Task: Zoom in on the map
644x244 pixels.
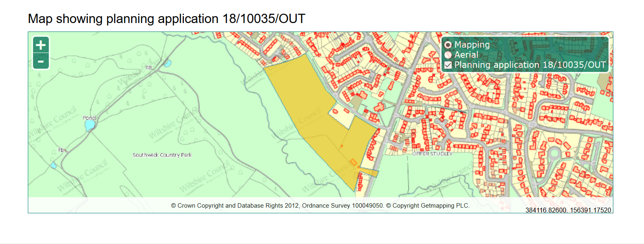Action: click(41, 45)
